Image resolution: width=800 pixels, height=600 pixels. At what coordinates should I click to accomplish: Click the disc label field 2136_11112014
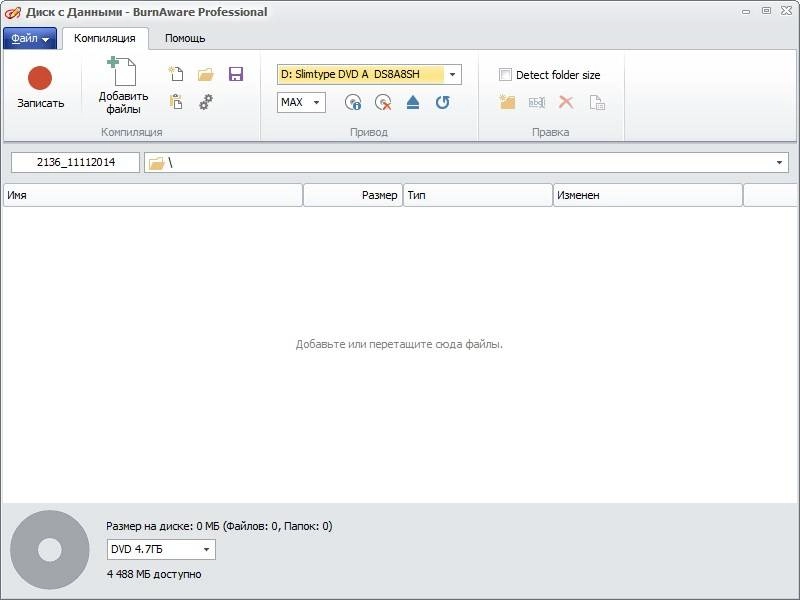76,163
